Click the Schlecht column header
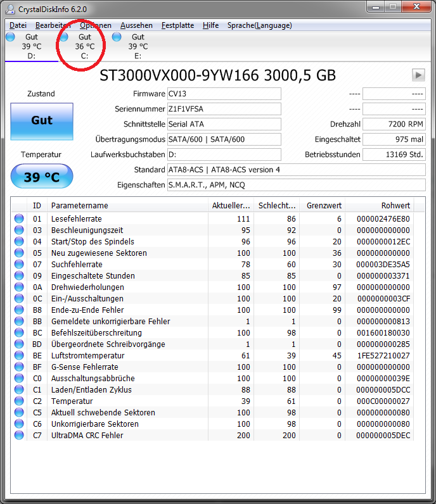 [x=277, y=205]
